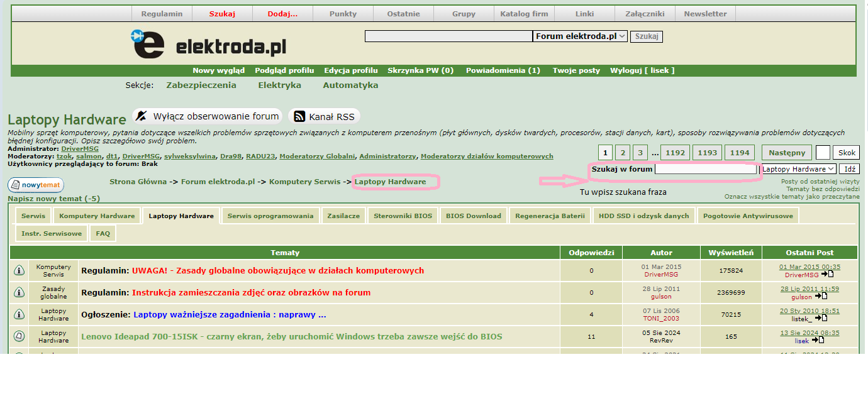Click the topic status icon of the Lenovo Ideapad row
868x401 pixels.
[19, 337]
